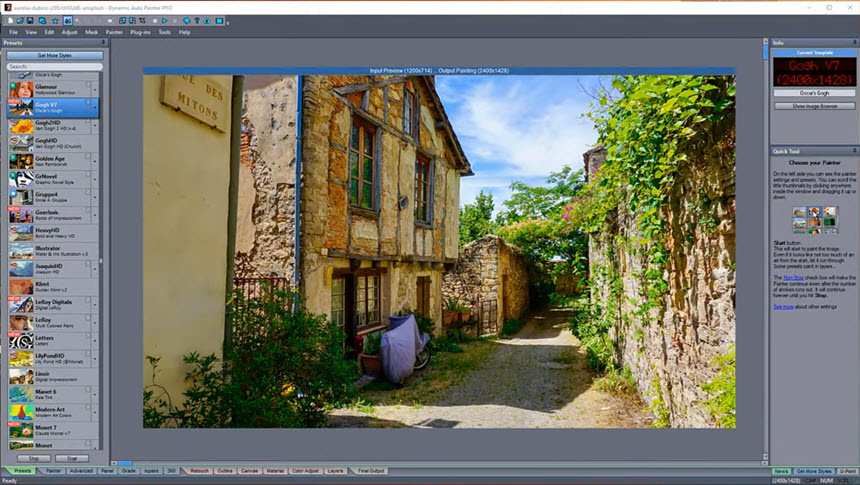Viewport: 860px width, 485px height.
Task: Click the Search presets field
Action: click(x=53, y=67)
